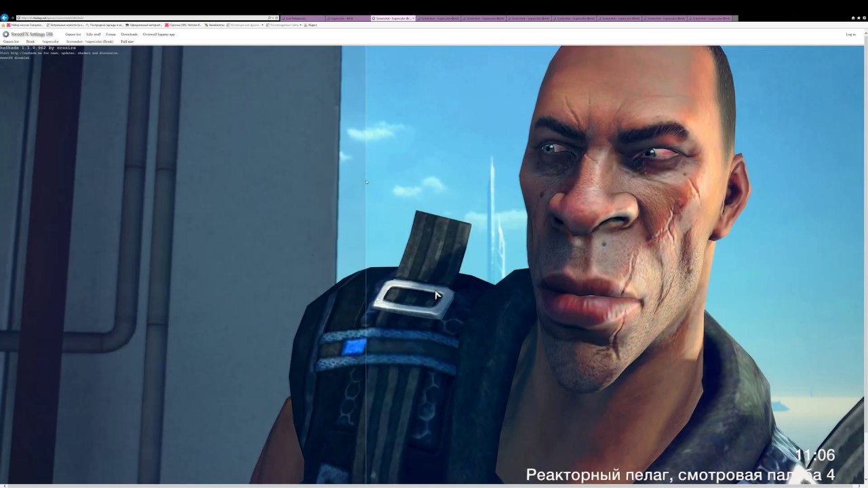Open the 'Overwolf Ingame app' menu item
The width and height of the screenshot is (868, 488).
[159, 34]
